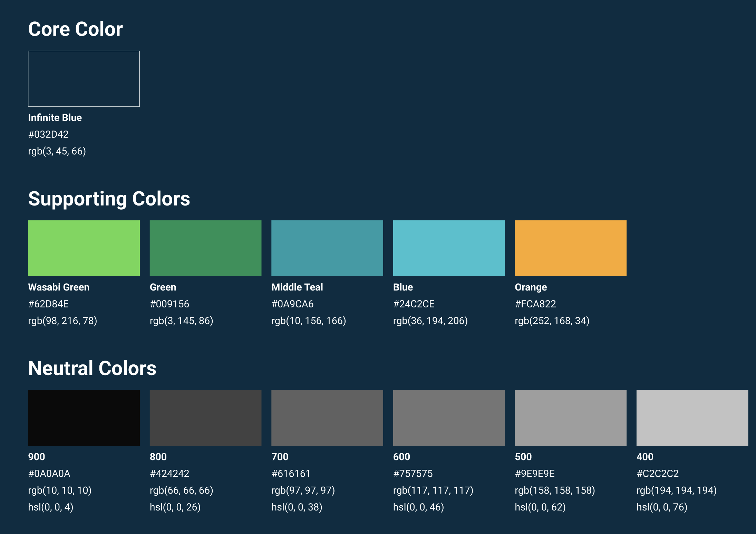Viewport: 756px width, 534px height.
Task: Select the hex code #032D42
Action: point(48,134)
